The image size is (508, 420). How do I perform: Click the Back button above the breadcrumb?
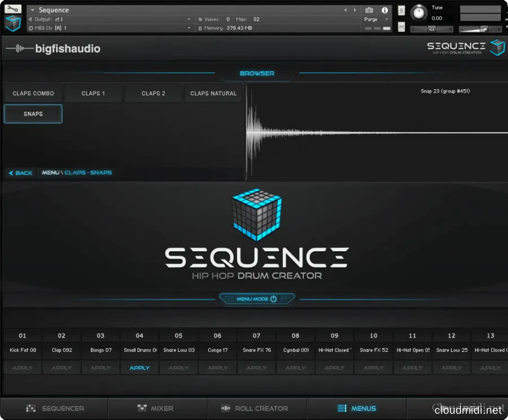20,173
